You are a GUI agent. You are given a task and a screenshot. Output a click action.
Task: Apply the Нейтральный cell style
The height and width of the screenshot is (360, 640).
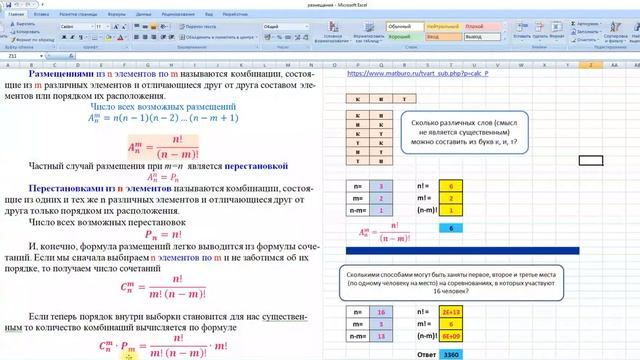click(443, 27)
